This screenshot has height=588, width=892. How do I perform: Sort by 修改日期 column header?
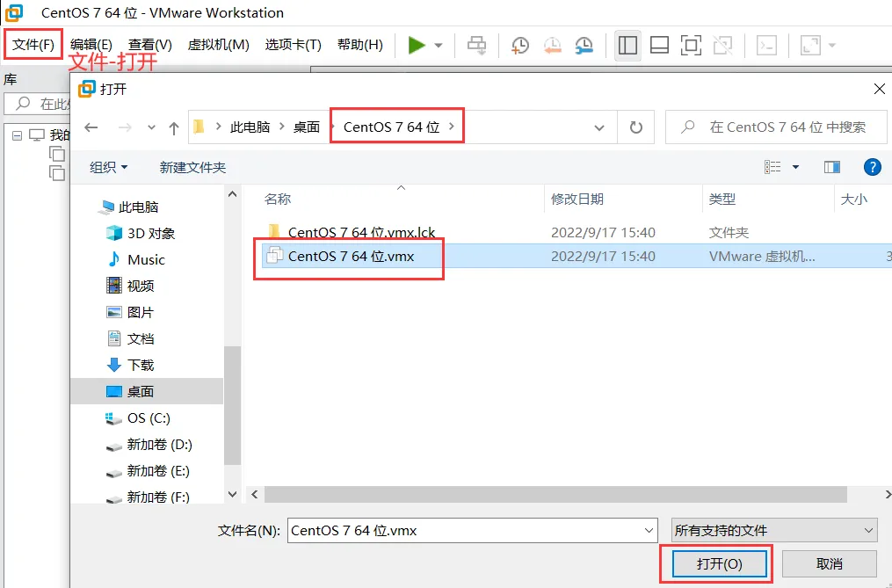coord(577,199)
